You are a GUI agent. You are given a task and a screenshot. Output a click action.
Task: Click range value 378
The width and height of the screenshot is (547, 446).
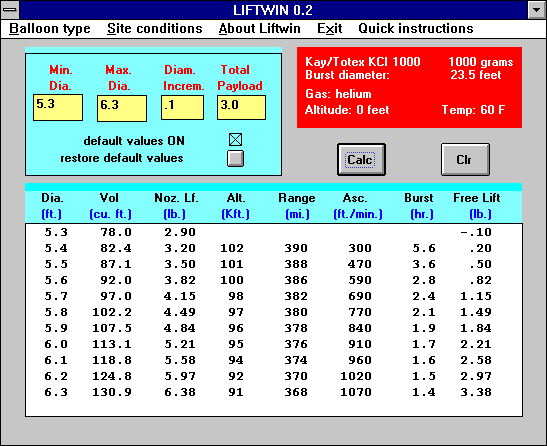point(296,328)
